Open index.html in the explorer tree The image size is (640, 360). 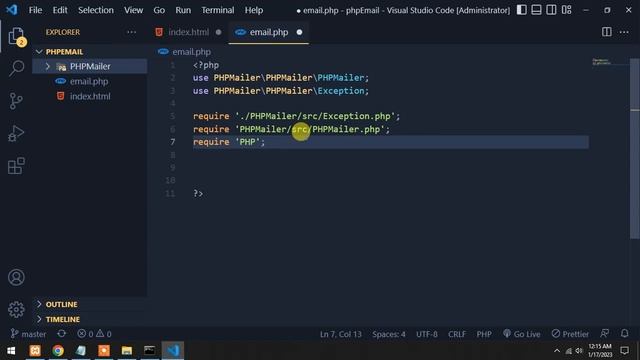pyautogui.click(x=90, y=96)
